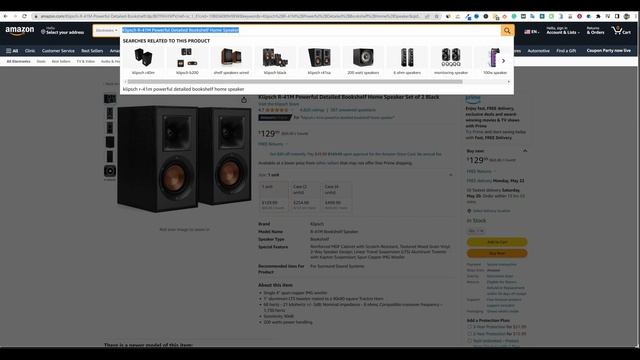Open the search category dropdown
640x360 pixels.
click(106, 31)
